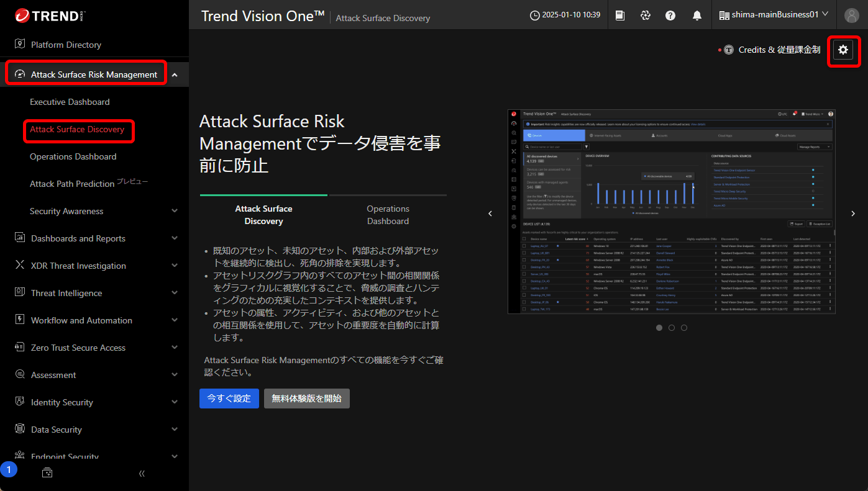Open the sparkle box icon at sidebar bottom
The width and height of the screenshot is (868, 491).
(47, 473)
